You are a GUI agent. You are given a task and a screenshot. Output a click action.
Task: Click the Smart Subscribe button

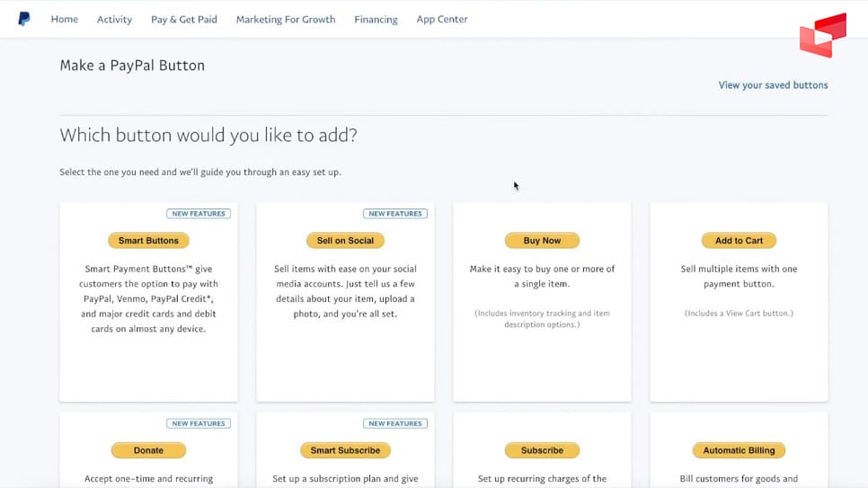tap(345, 450)
